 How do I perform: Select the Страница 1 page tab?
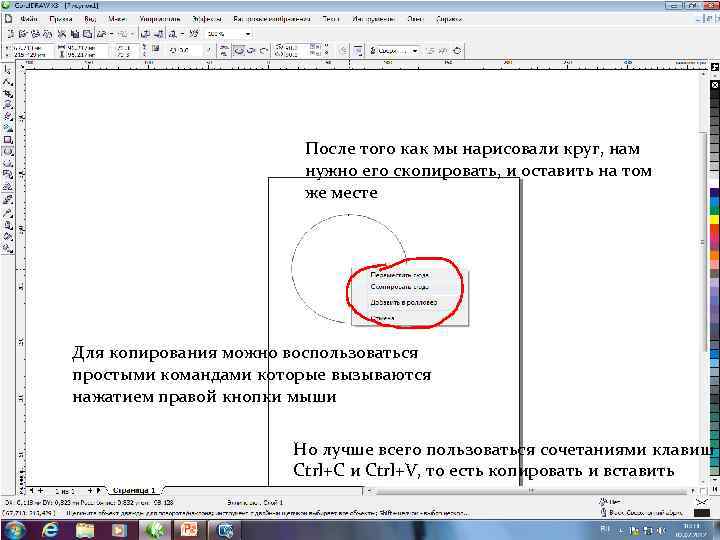(x=134, y=490)
